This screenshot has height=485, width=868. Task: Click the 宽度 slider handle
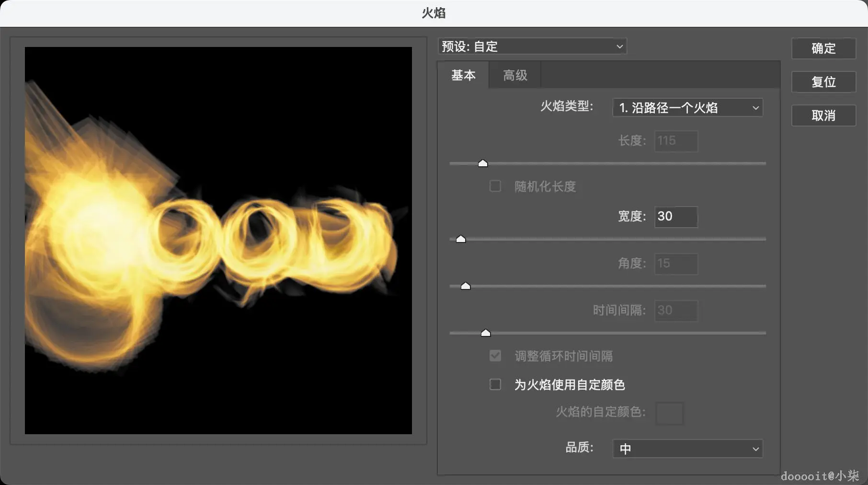click(x=460, y=238)
